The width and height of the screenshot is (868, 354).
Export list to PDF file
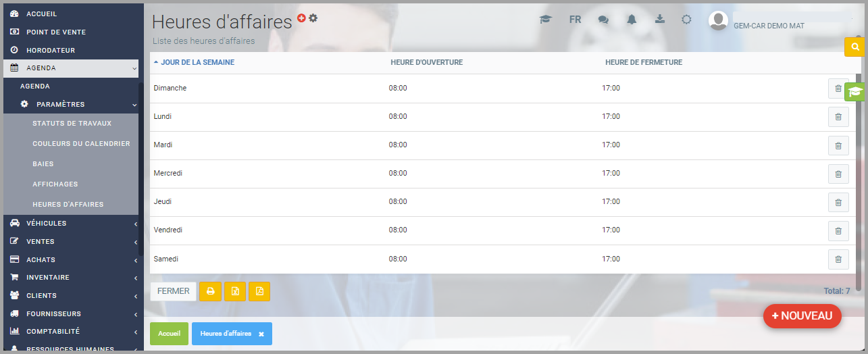click(259, 291)
